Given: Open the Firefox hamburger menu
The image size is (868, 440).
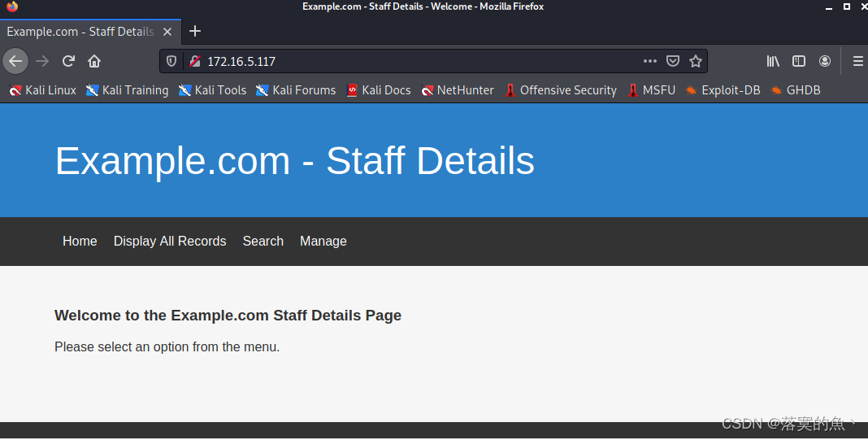Looking at the screenshot, I should (857, 61).
